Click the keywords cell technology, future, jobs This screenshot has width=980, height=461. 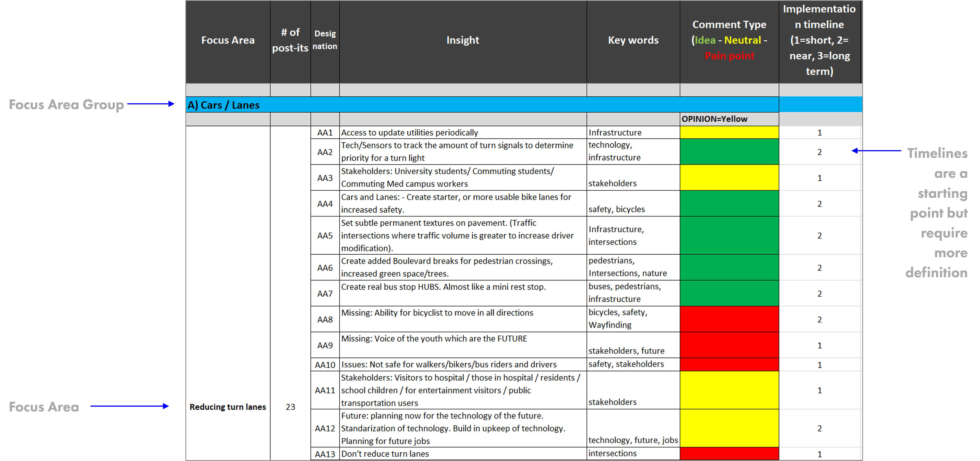click(633, 440)
